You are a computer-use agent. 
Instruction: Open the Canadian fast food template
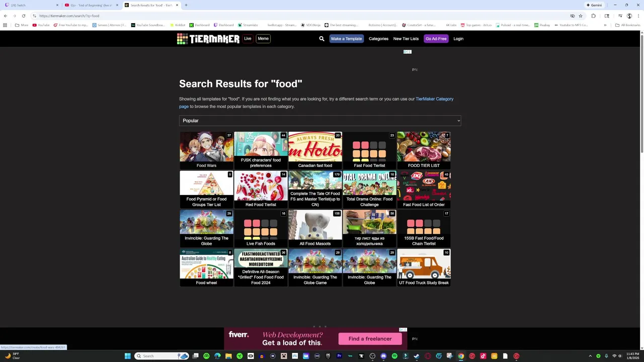click(315, 150)
